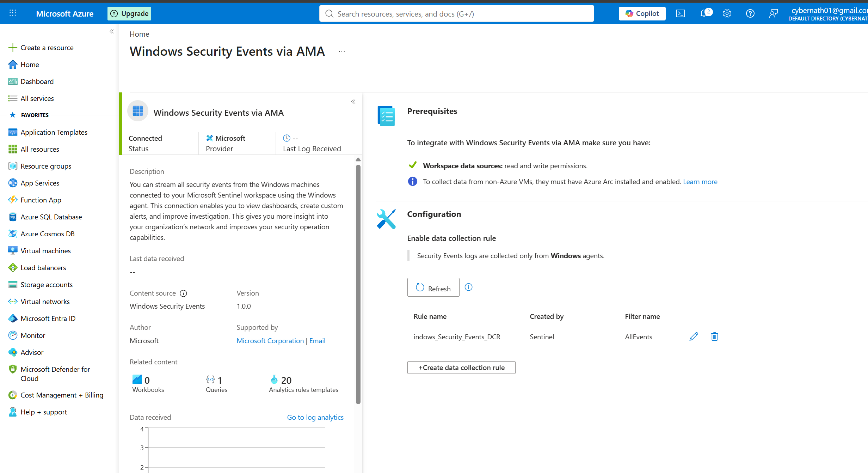Open the help question mark icon

click(750, 13)
